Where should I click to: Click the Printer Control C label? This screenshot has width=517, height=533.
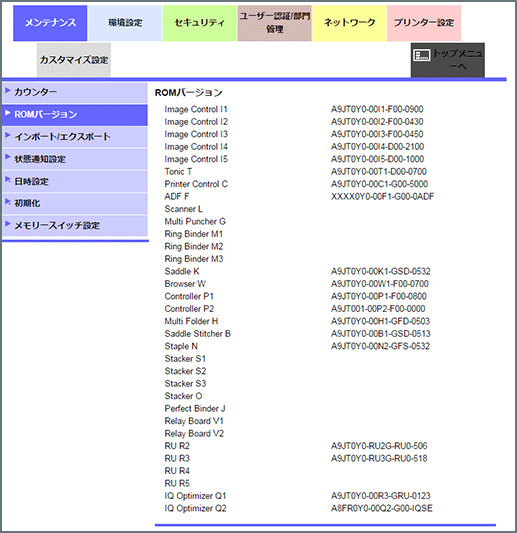[x=196, y=184]
